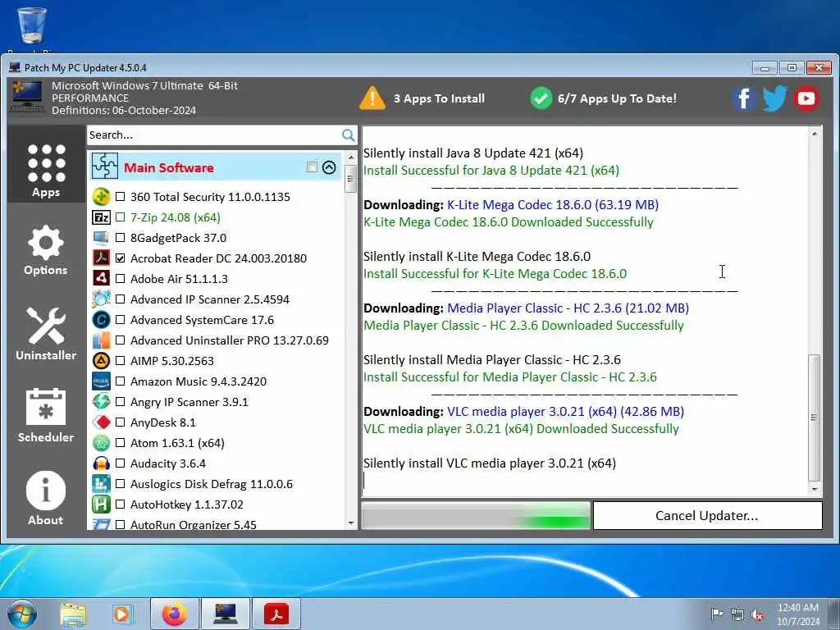
Task: Open the About section
Action: click(x=46, y=498)
